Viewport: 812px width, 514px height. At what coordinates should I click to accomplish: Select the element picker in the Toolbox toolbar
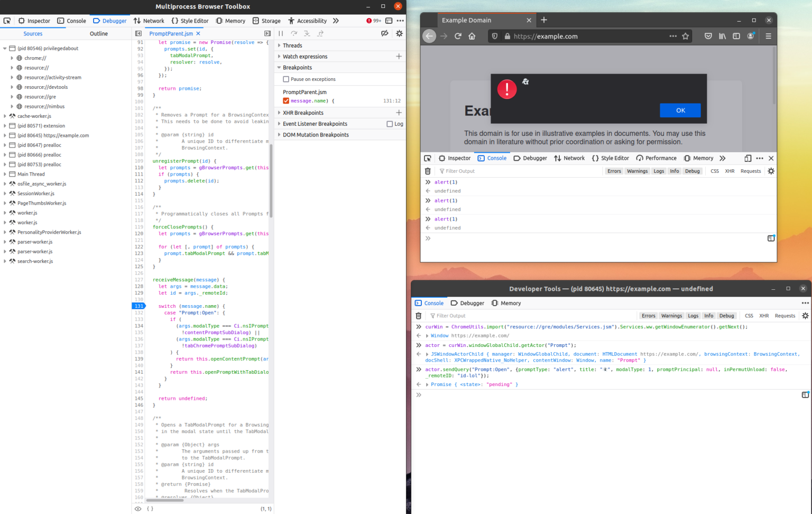7,20
